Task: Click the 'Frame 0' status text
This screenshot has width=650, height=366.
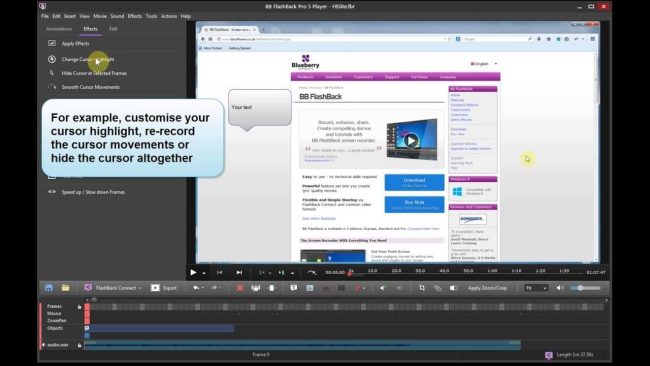Action: coord(261,354)
